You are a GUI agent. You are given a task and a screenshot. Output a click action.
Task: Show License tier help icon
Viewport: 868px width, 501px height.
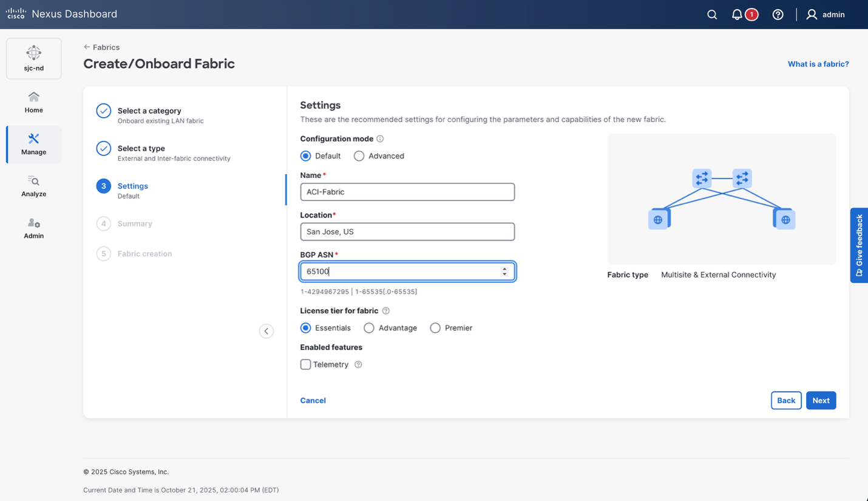pyautogui.click(x=385, y=311)
